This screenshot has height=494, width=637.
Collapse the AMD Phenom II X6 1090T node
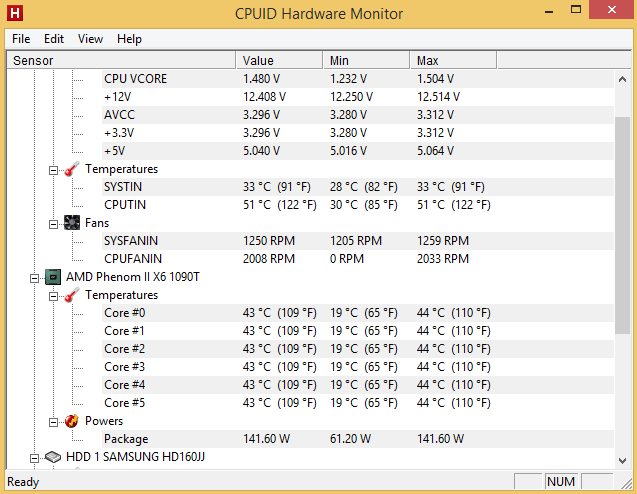click(x=35, y=278)
